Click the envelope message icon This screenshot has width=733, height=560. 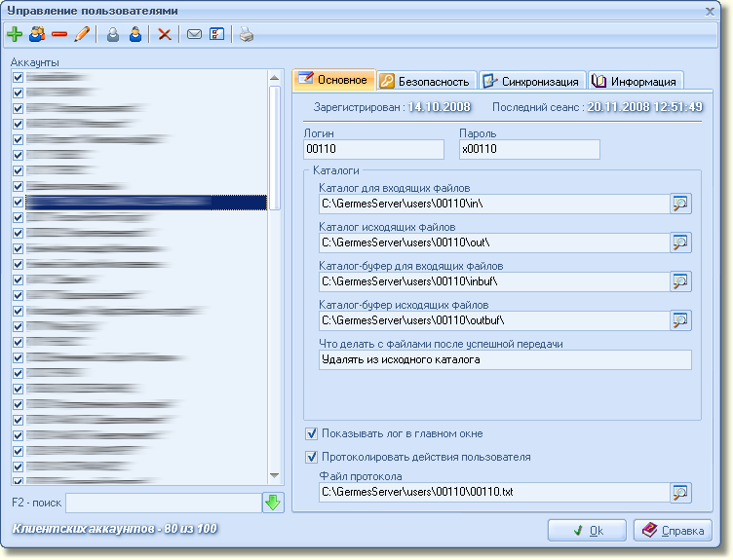[x=194, y=34]
